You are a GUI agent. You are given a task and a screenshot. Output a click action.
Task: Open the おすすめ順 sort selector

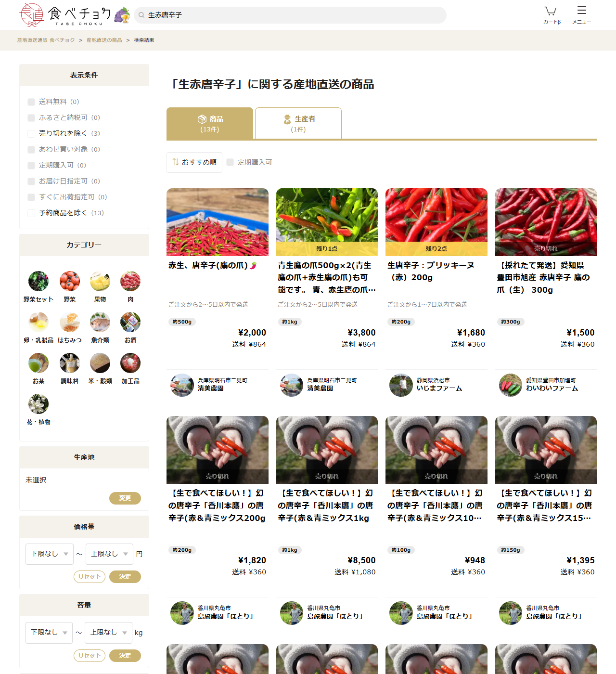click(x=194, y=162)
